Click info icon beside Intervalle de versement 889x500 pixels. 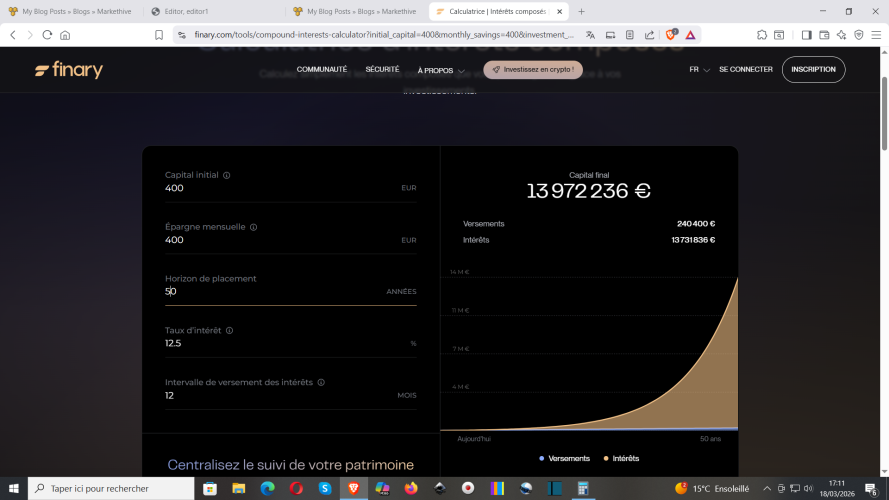[x=321, y=382]
